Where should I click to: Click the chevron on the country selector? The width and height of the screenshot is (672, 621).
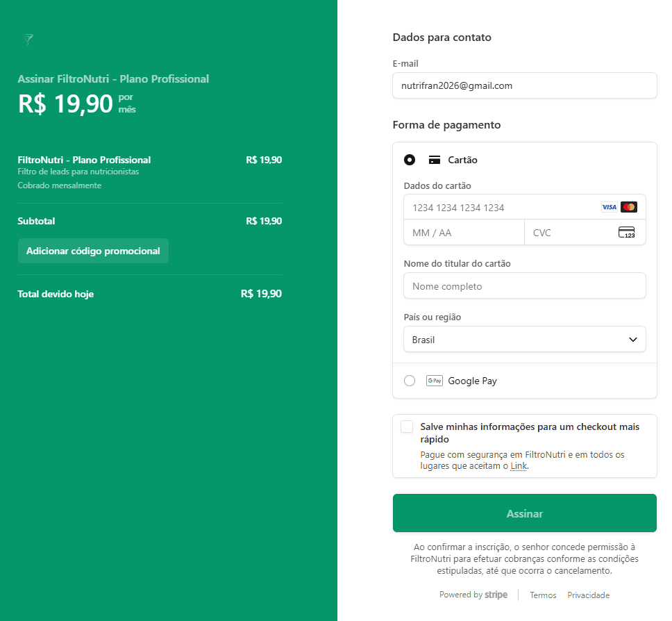point(632,339)
